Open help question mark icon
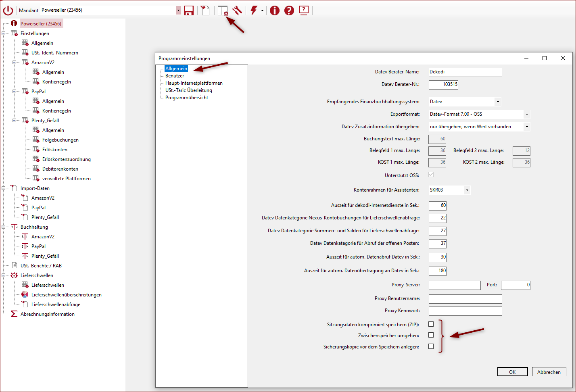 point(289,10)
